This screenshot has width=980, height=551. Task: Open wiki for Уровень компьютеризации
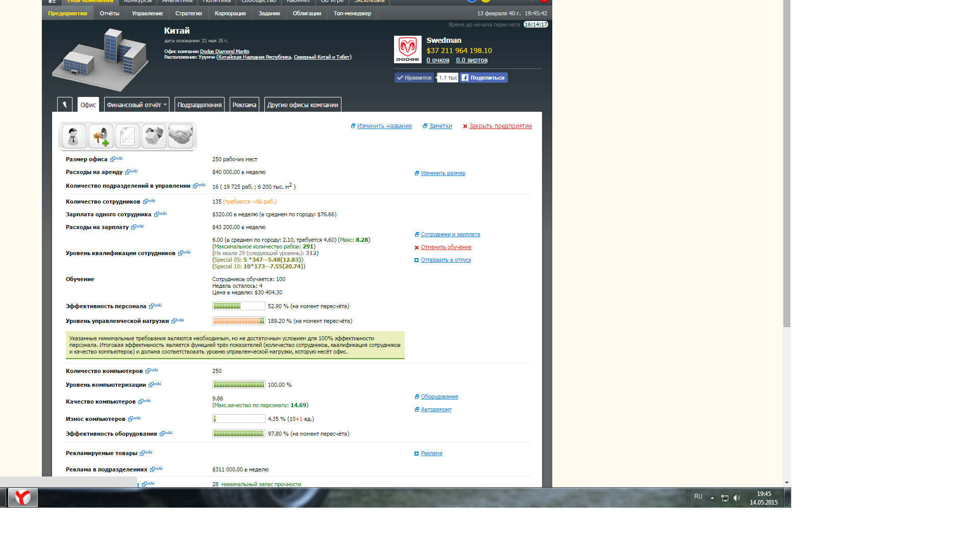click(x=155, y=384)
